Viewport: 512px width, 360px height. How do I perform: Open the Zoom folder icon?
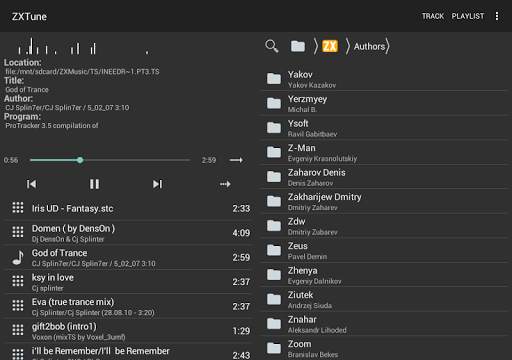(x=274, y=348)
